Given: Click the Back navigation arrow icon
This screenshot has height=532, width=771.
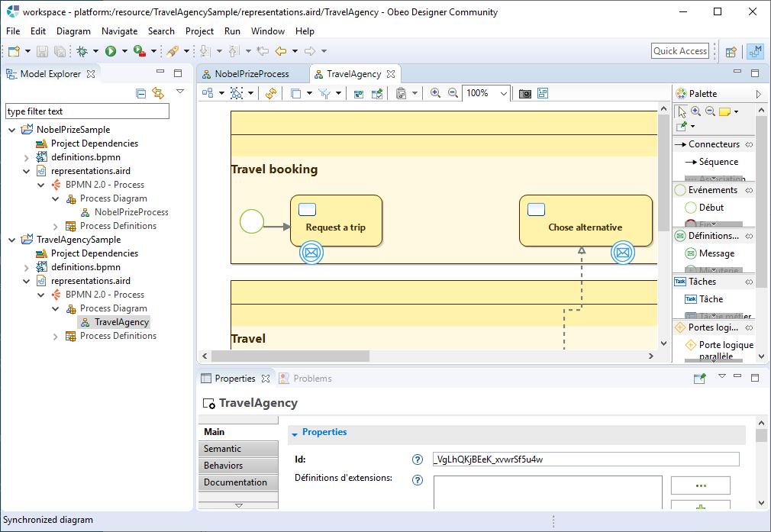Looking at the screenshot, I should click(x=281, y=51).
